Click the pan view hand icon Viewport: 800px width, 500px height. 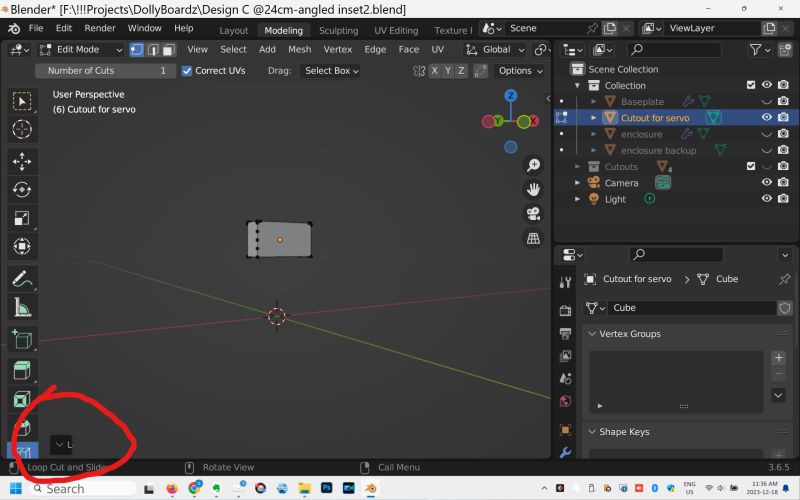point(533,189)
